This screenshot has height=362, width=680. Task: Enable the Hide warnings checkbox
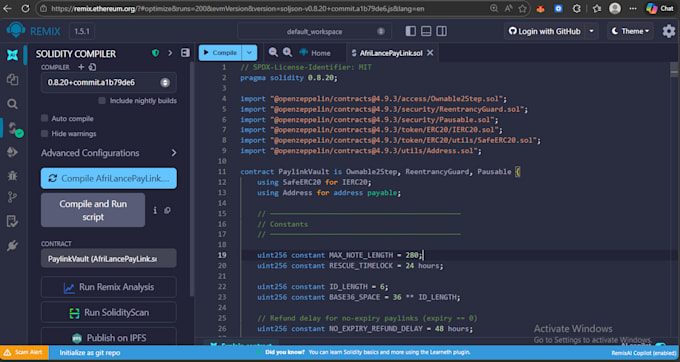click(44, 134)
